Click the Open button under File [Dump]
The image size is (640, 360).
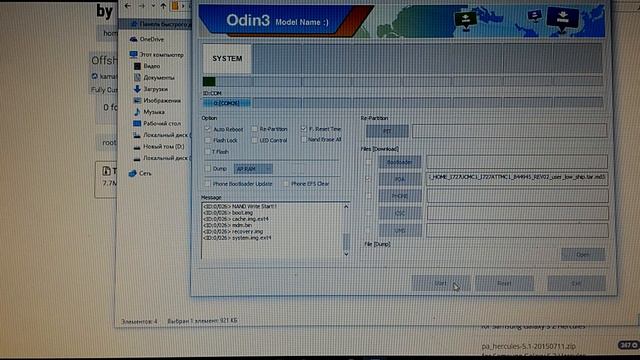coord(583,255)
